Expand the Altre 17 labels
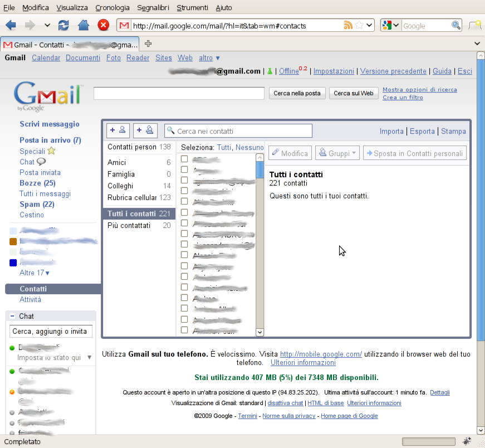The height and width of the screenshot is (448, 485). tap(35, 273)
